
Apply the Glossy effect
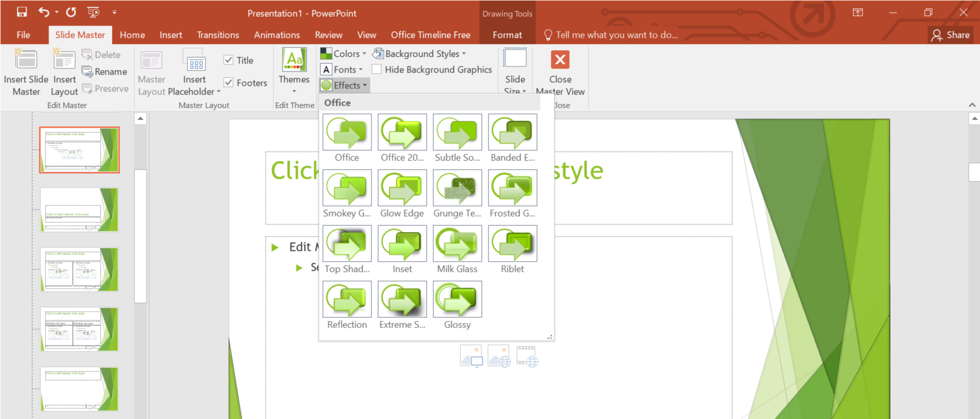click(x=457, y=306)
